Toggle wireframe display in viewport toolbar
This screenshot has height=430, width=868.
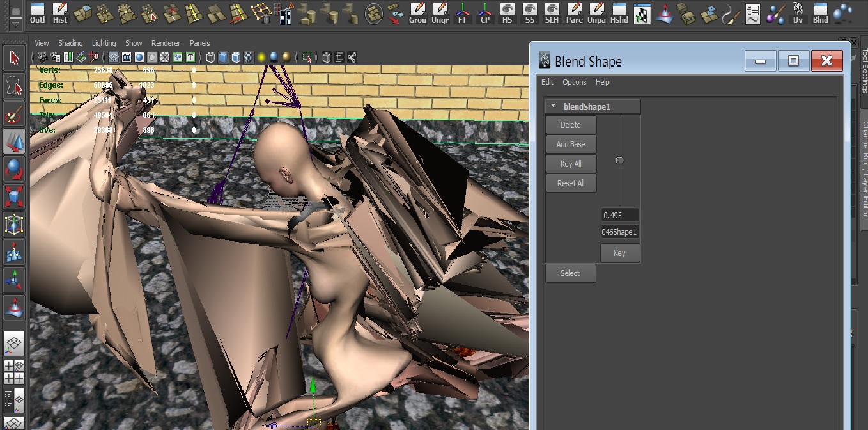[210, 58]
